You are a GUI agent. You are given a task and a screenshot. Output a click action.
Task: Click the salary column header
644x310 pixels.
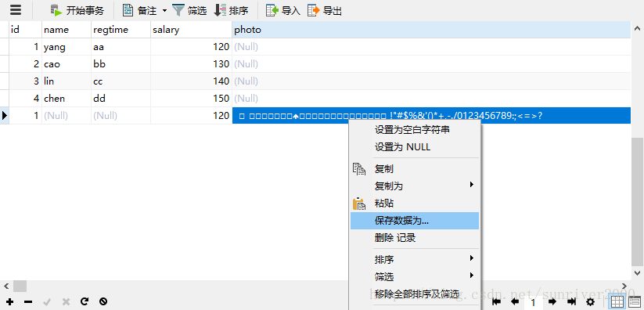192,30
